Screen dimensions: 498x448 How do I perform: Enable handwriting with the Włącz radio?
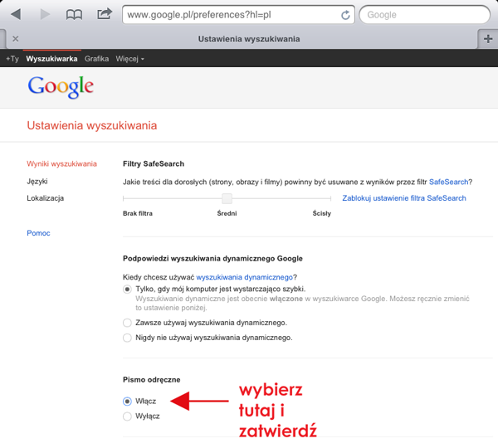pyautogui.click(x=127, y=402)
